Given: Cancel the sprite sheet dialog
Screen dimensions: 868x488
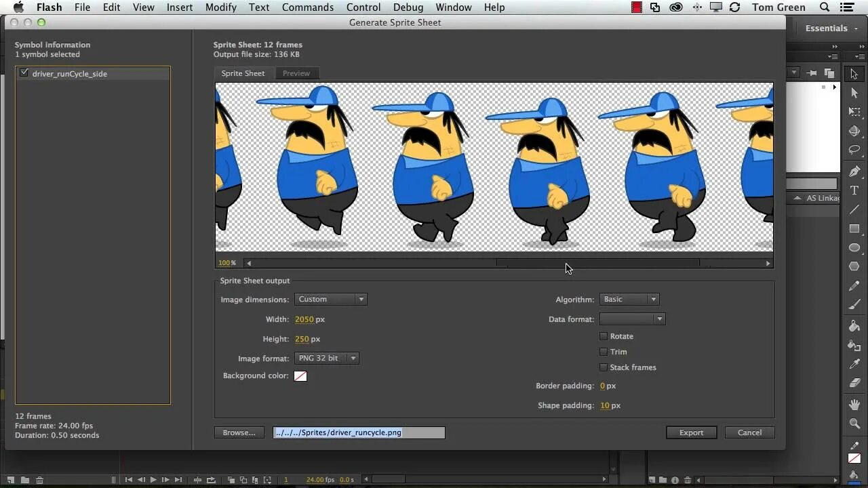Looking at the screenshot, I should pyautogui.click(x=749, y=432).
